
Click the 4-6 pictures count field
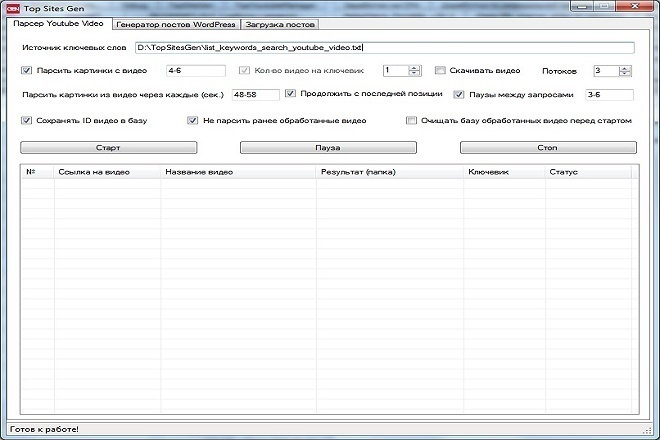point(196,71)
